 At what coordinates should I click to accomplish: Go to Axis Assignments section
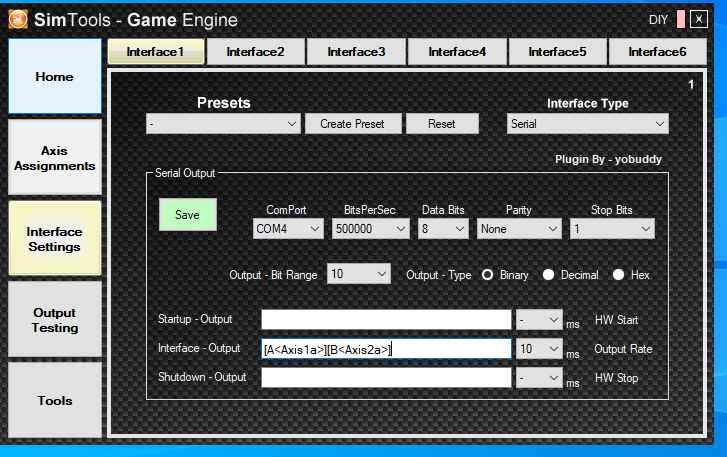(x=55, y=158)
